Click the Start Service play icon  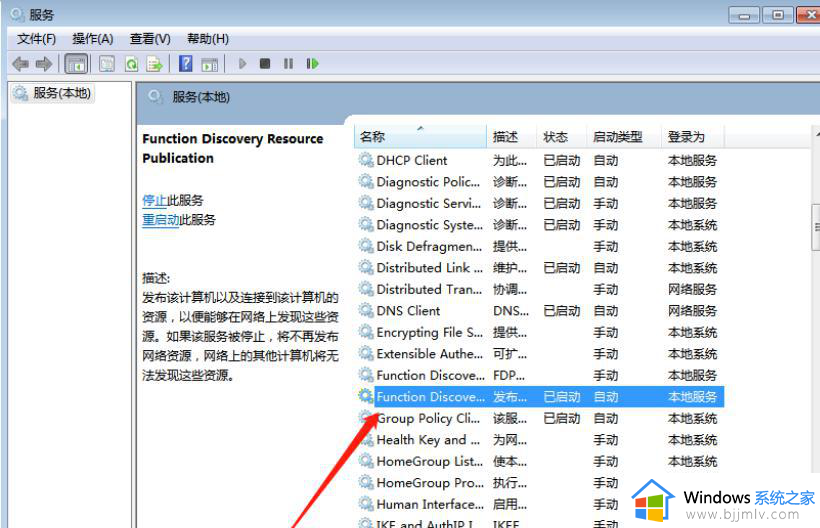pyautogui.click(x=242, y=64)
